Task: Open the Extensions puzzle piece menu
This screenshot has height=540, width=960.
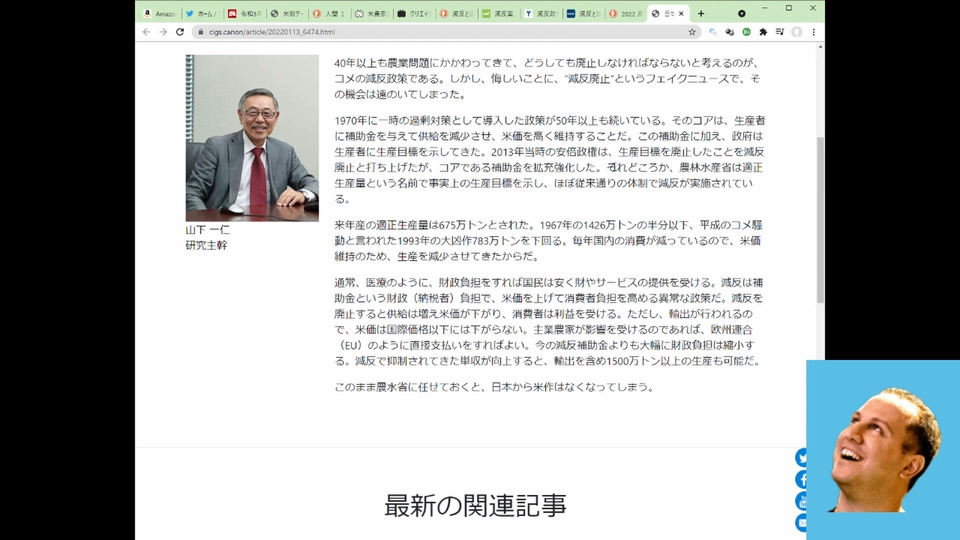Action: click(763, 32)
